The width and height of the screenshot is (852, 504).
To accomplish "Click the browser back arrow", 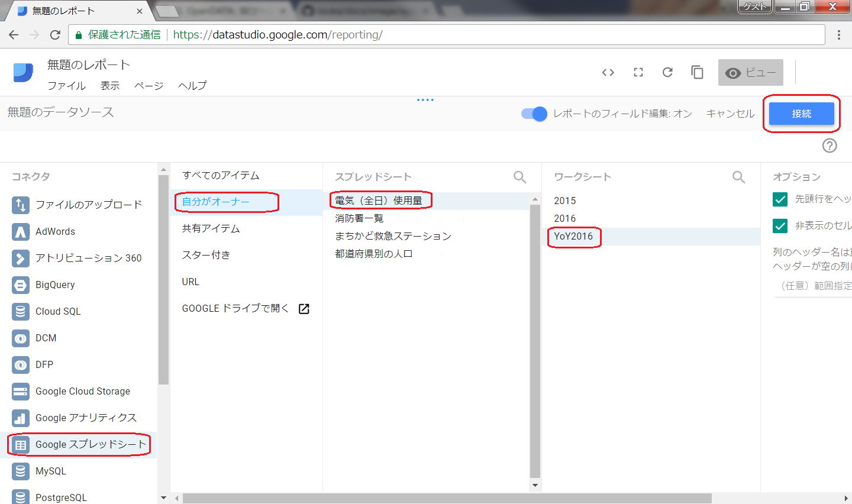I will click(14, 35).
